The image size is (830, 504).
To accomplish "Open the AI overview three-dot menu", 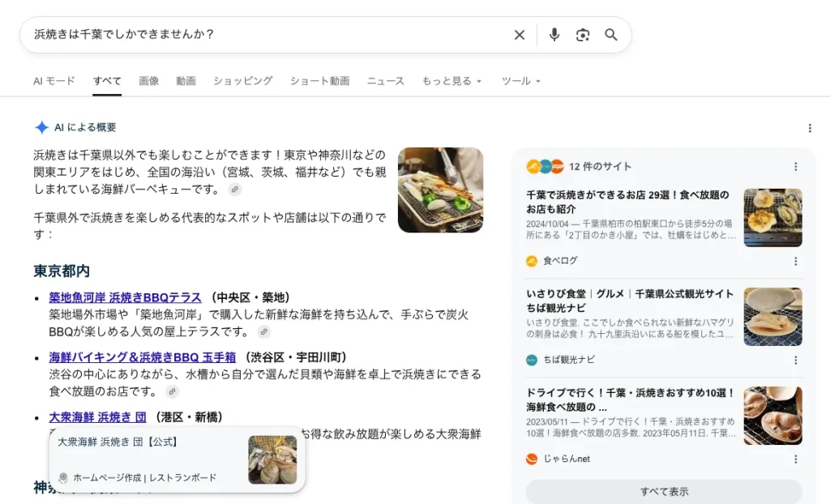I will pos(810,128).
